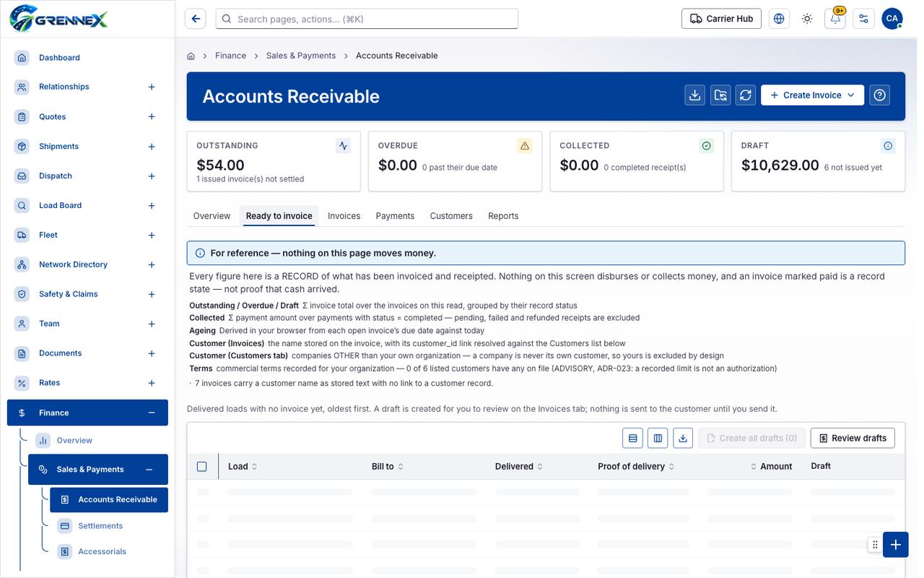Expand the Shipments sidebar section
This screenshot has width=924, height=578.
(x=152, y=147)
